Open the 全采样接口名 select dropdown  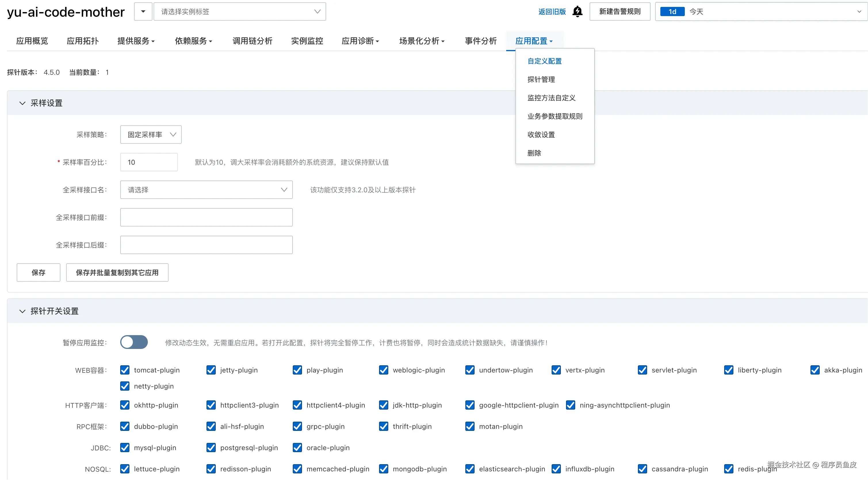click(x=206, y=190)
